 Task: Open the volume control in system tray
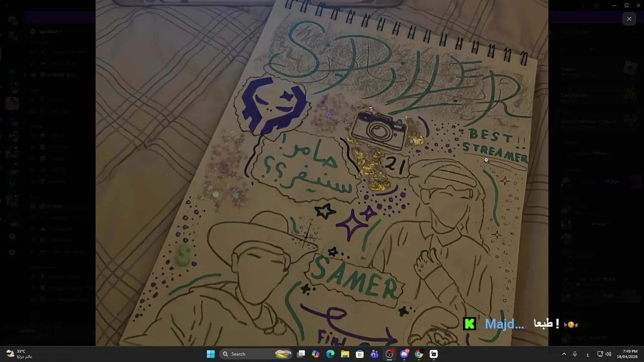[x=608, y=354]
